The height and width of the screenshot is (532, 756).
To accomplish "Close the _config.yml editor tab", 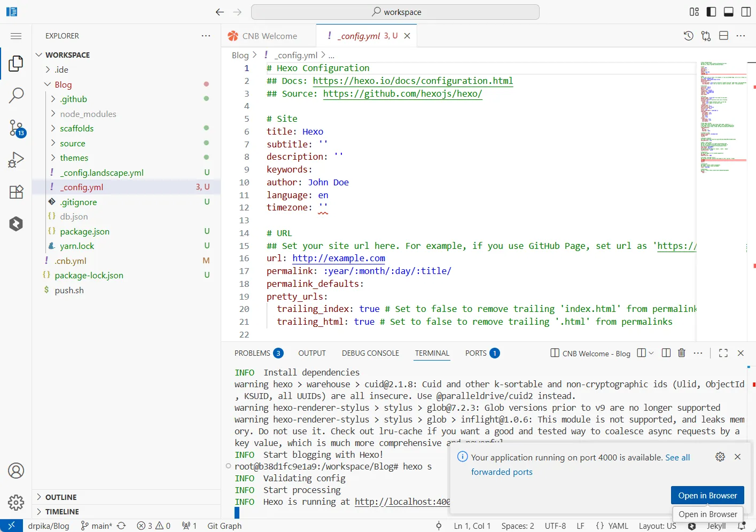I will (x=407, y=36).
